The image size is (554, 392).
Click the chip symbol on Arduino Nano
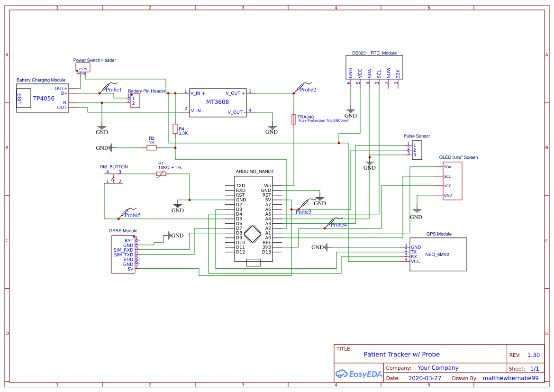tap(253, 234)
